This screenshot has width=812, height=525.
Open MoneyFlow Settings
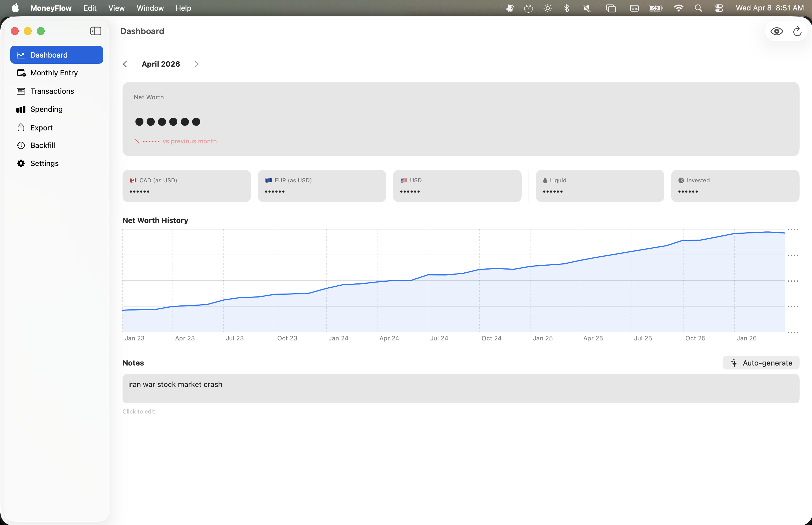click(x=44, y=163)
